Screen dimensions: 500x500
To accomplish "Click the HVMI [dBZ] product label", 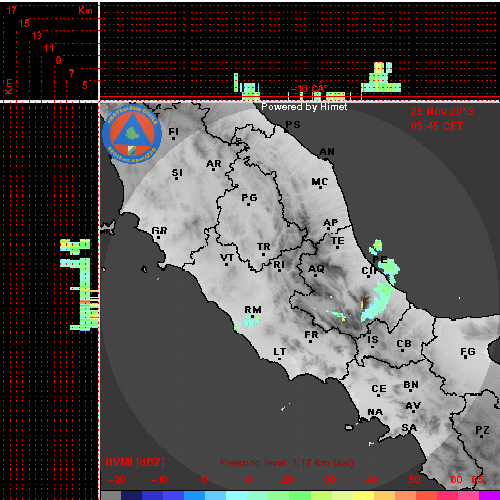I will pyautogui.click(x=135, y=462).
